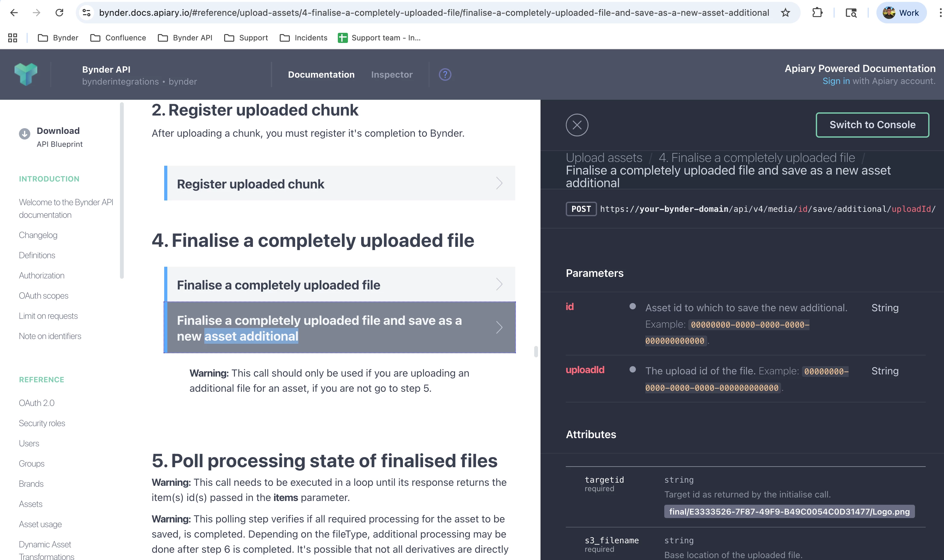The image size is (944, 560).
Task: Close the request panel with X icon
Action: (x=577, y=125)
